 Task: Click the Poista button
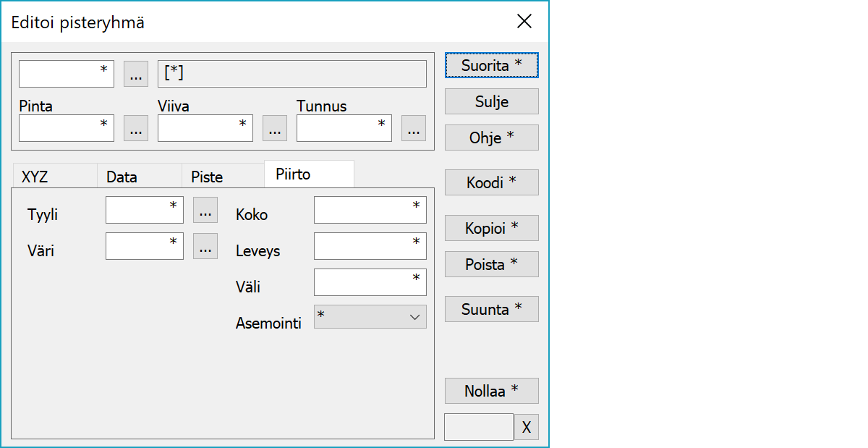(x=491, y=264)
